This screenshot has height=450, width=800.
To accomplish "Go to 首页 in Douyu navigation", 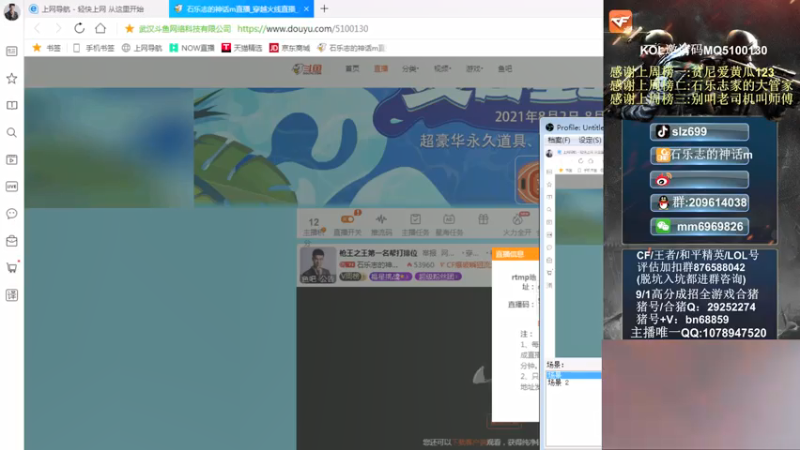I will point(352,68).
